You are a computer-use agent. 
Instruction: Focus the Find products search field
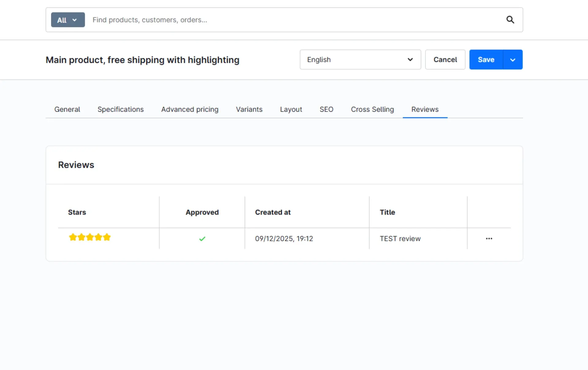pos(294,20)
